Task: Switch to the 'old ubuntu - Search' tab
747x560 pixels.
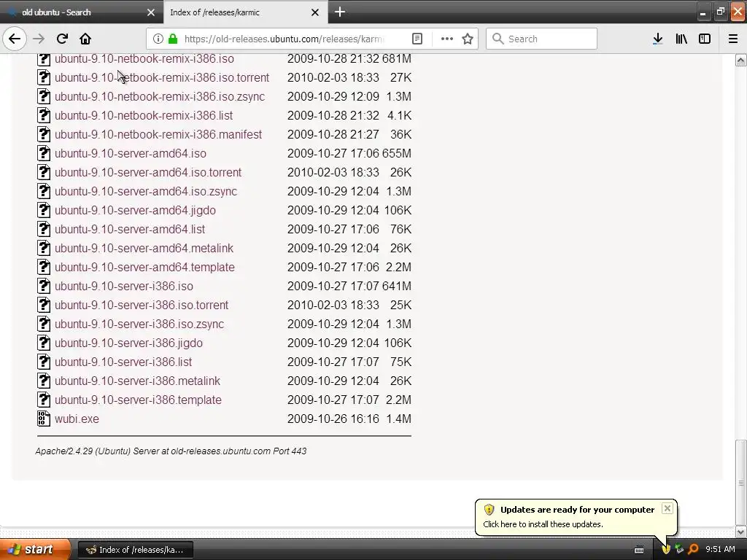Action: point(82,12)
